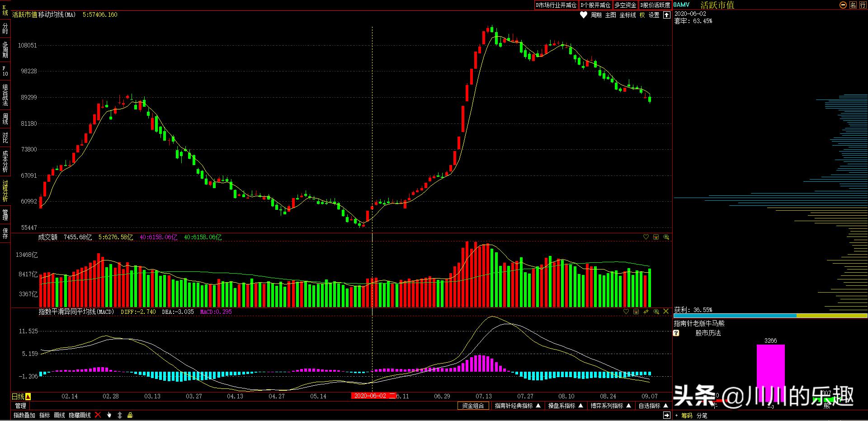Close the MACD indicator panel

[666, 312]
